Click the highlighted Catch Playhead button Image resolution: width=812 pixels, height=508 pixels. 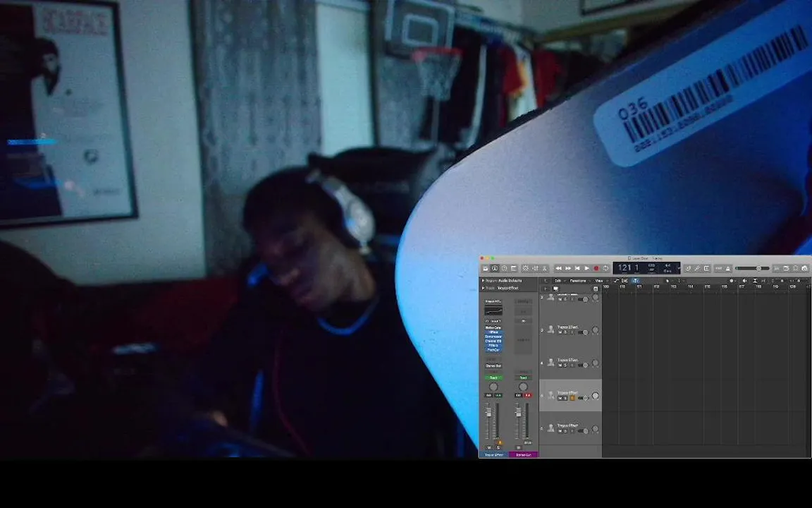coord(636,280)
